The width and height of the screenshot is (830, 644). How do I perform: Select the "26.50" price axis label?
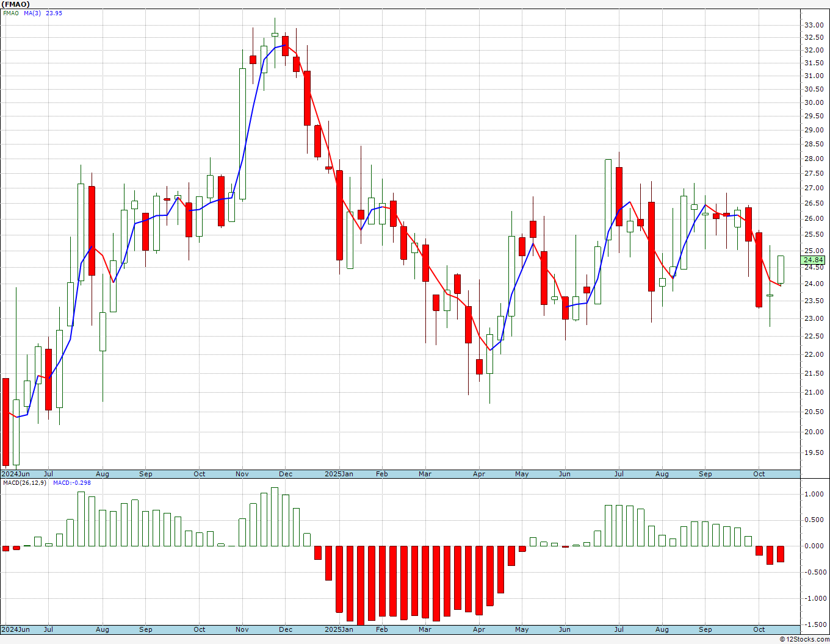(x=814, y=203)
